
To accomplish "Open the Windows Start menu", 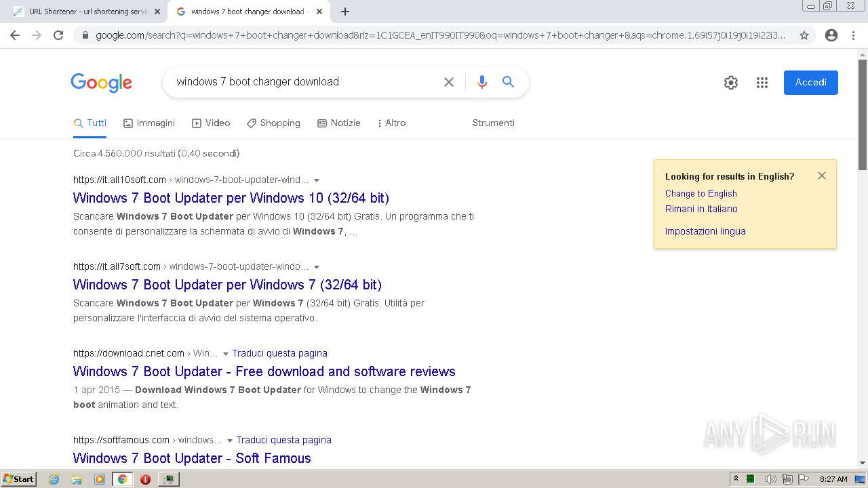I will 18,479.
